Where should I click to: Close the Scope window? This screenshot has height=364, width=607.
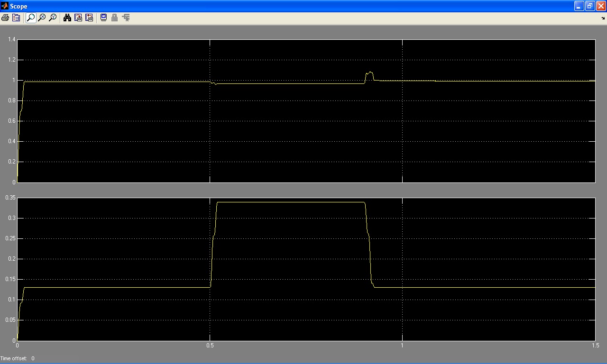pos(601,6)
